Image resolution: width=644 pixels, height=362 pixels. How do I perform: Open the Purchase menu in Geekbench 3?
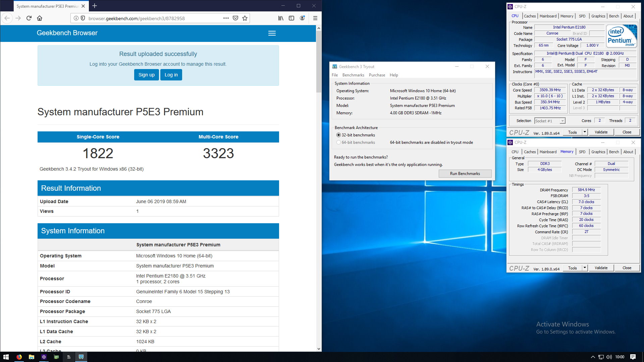[377, 75]
